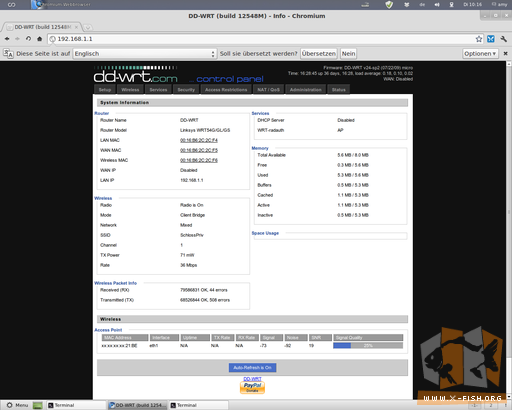
Task: Click the shield icon in the system tray
Action: [389, 5]
